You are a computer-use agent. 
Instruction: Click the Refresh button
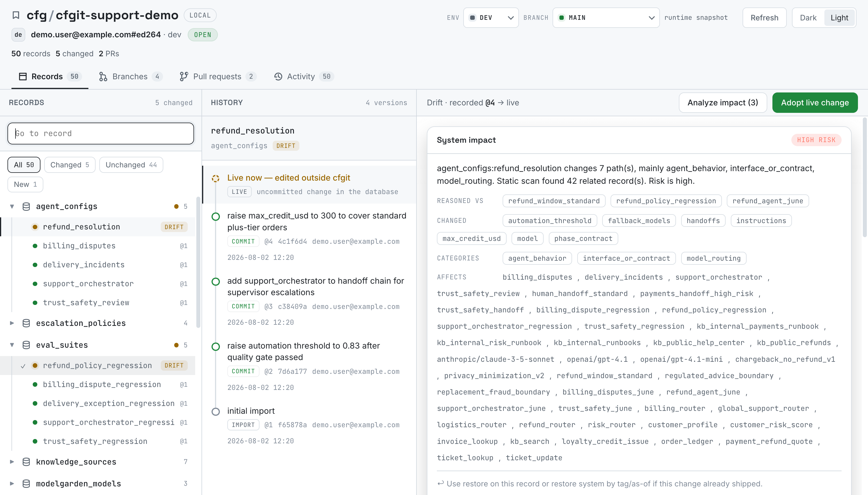(x=764, y=18)
